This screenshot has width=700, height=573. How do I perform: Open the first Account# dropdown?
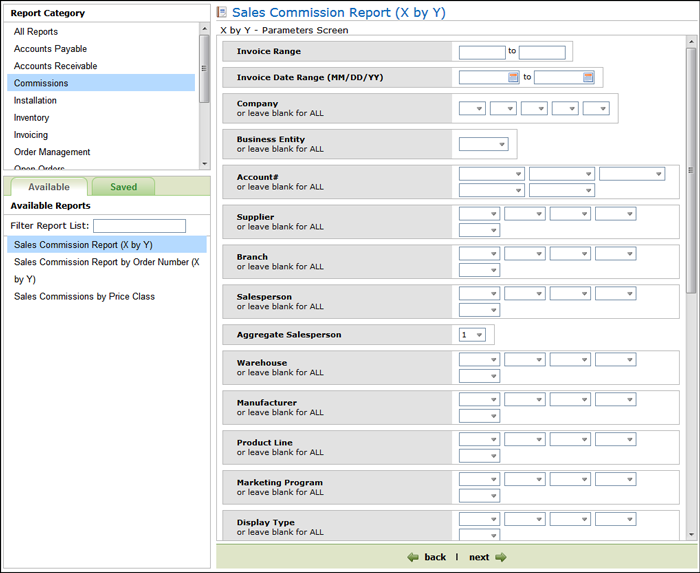491,174
